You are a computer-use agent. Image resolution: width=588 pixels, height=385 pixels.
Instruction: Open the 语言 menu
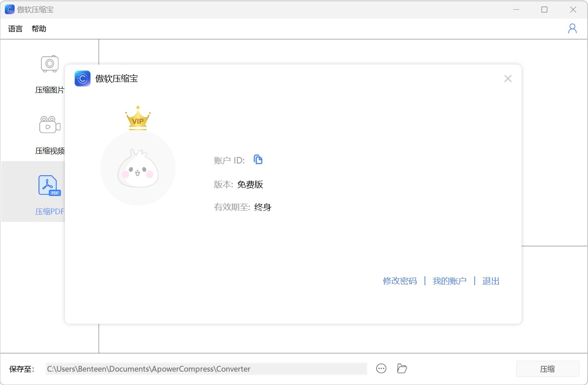click(x=15, y=29)
